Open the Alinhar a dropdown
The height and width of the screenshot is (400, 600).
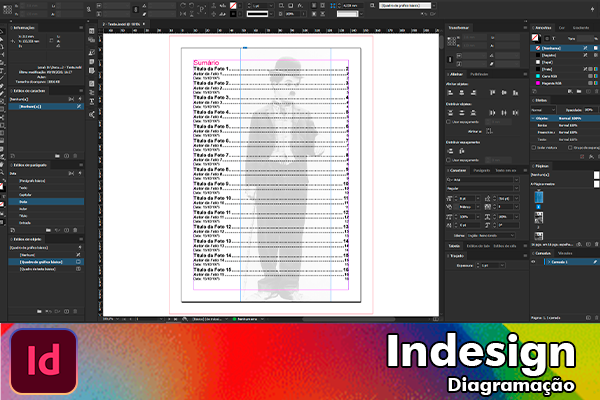[x=489, y=131]
